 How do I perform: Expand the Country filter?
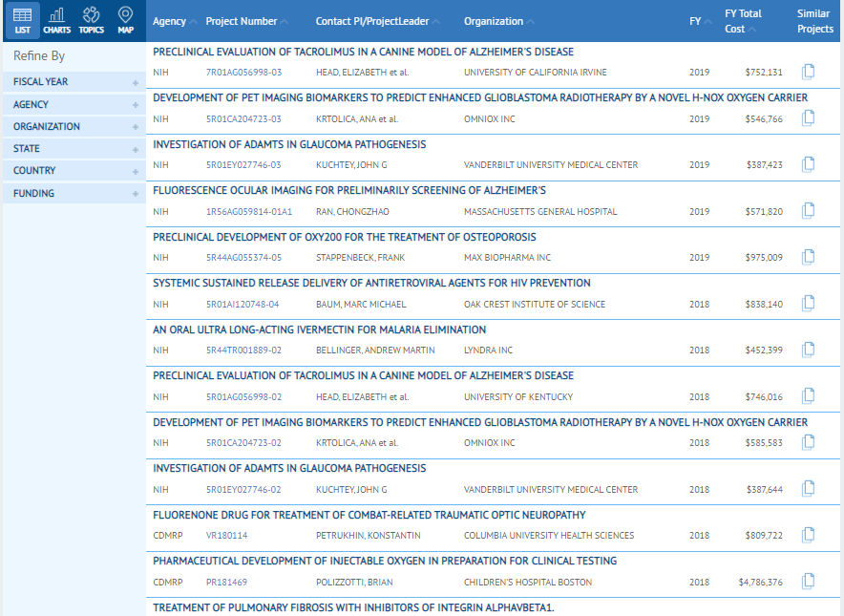[x=74, y=171]
